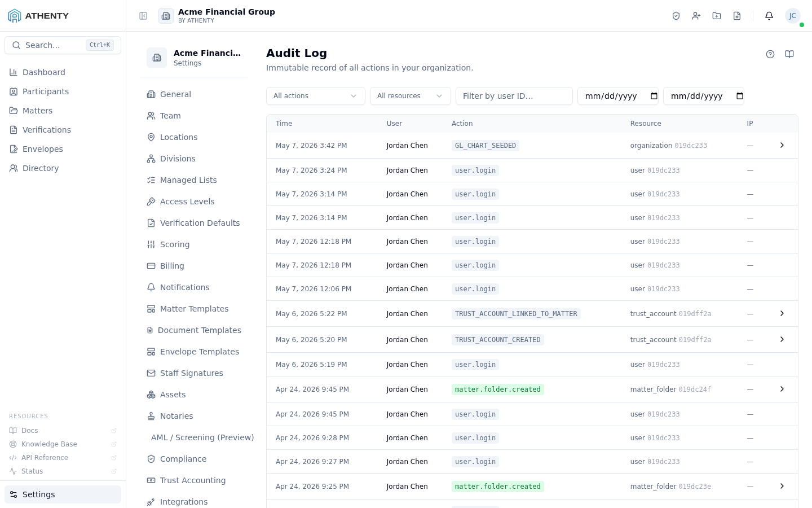
Task: Click the Time column header
Action: point(284,124)
